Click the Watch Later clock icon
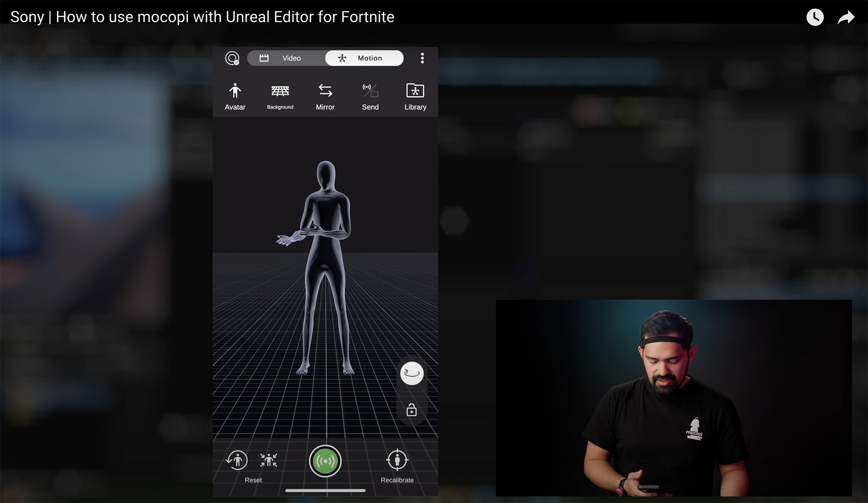This screenshot has height=503, width=868. (815, 17)
